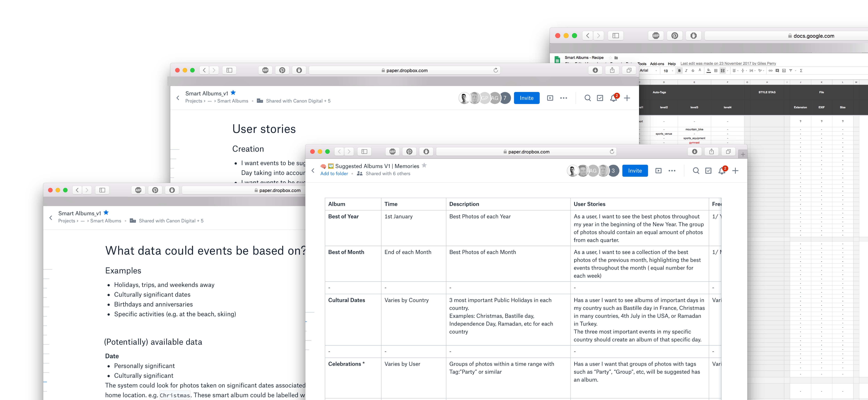Open text color picker in Sheets toolbar
The height and width of the screenshot is (400, 868).
click(700, 70)
